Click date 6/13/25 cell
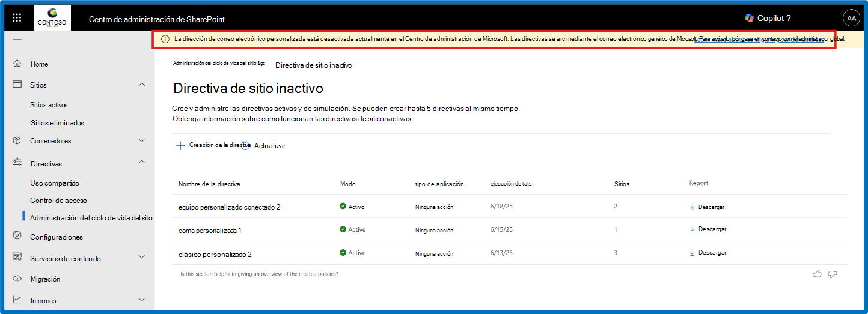 tap(501, 253)
